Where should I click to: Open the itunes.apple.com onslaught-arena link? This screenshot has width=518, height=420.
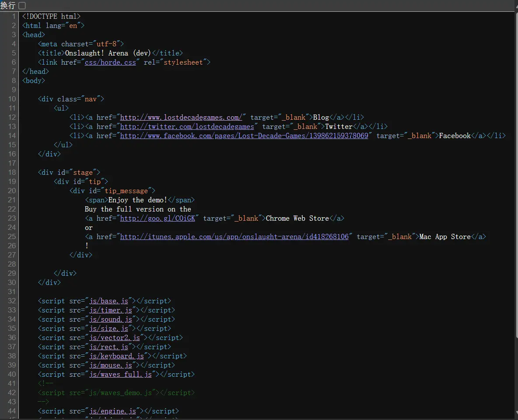(234, 236)
